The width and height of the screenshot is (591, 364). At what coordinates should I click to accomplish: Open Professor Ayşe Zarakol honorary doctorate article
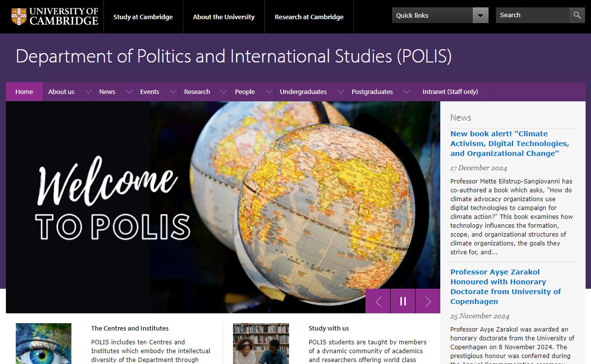(505, 287)
